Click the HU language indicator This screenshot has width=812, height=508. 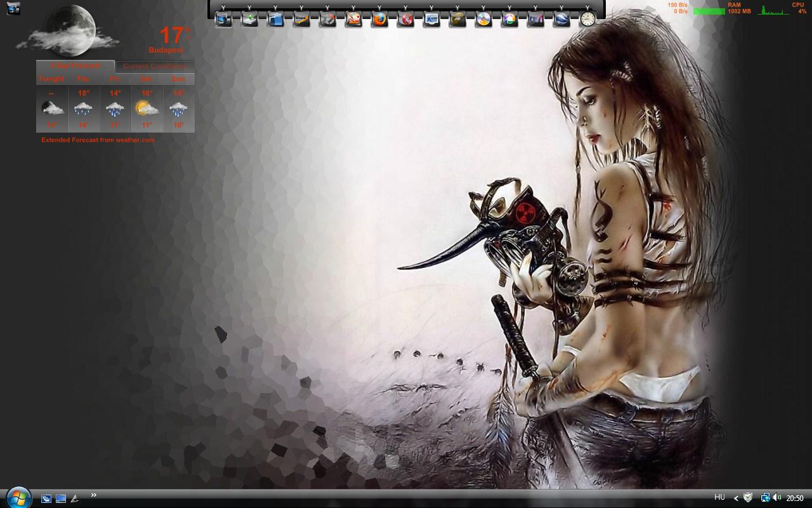(x=719, y=497)
